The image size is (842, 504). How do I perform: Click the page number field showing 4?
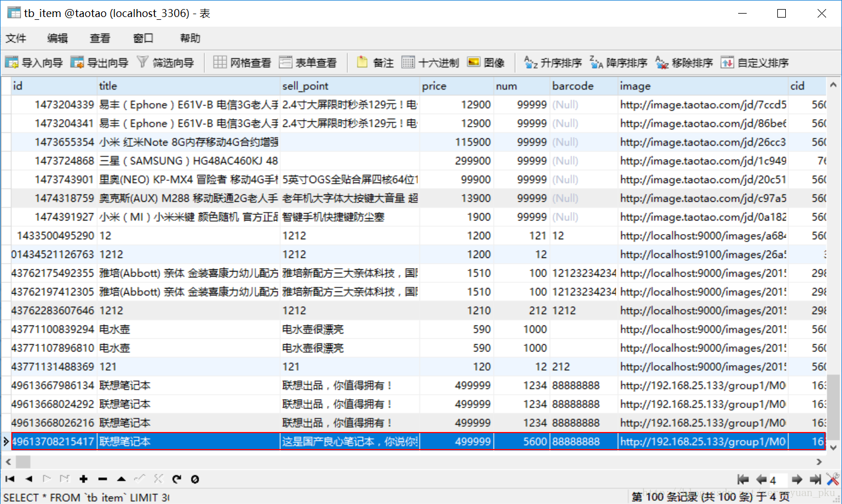coord(777,480)
